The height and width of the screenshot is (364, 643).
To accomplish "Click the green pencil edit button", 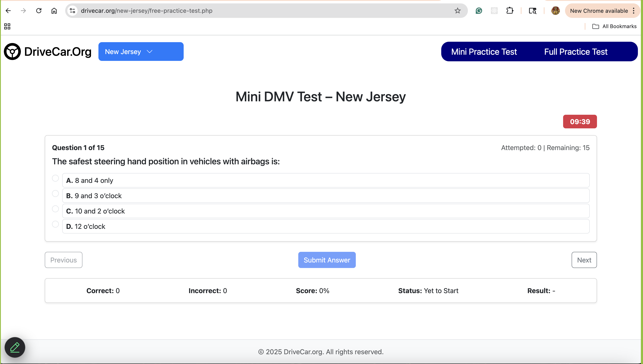I will 15,347.
